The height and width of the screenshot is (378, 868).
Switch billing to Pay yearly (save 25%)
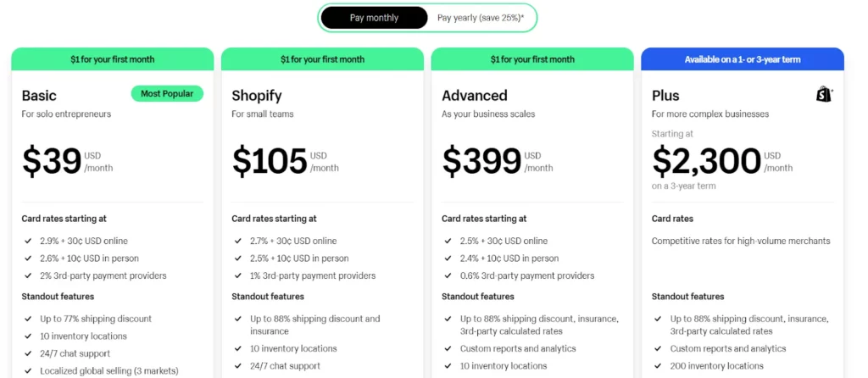(x=481, y=18)
